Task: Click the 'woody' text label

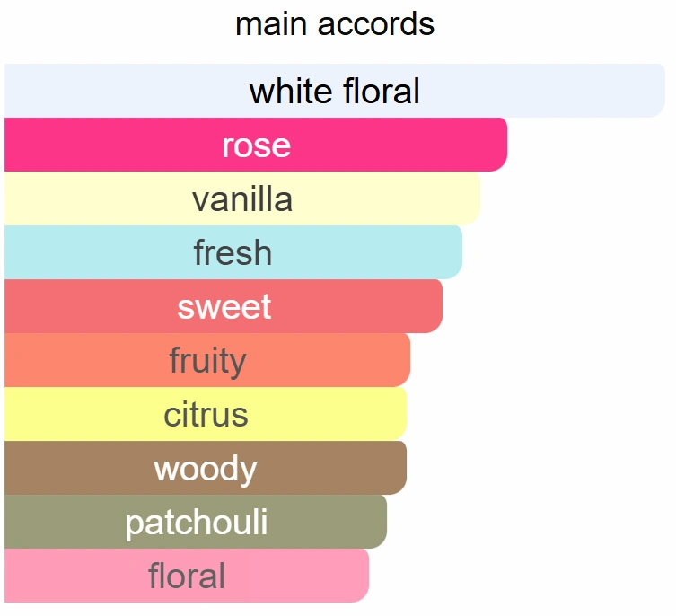Action: 206,469
